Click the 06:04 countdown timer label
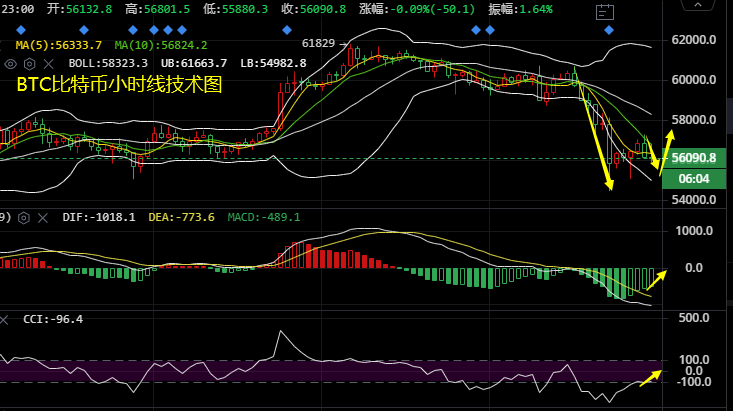 (x=695, y=178)
